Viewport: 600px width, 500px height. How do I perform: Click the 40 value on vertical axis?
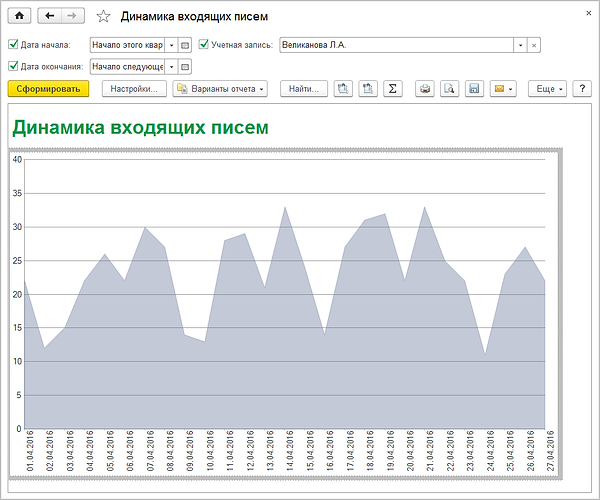coord(17,160)
